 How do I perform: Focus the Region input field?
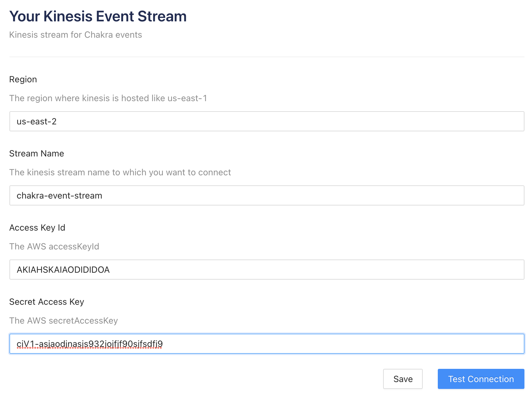pyautogui.click(x=267, y=121)
